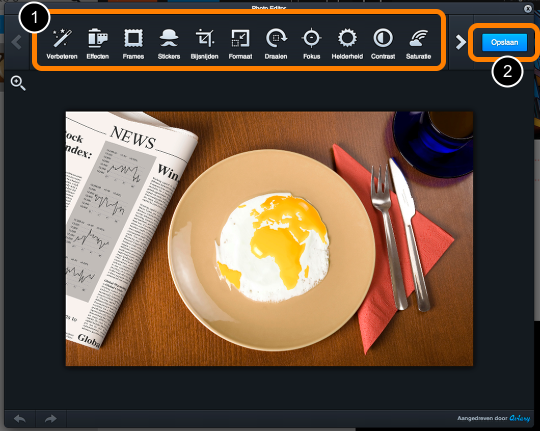
Task: Open the Effecten film tool
Action: pyautogui.click(x=98, y=44)
